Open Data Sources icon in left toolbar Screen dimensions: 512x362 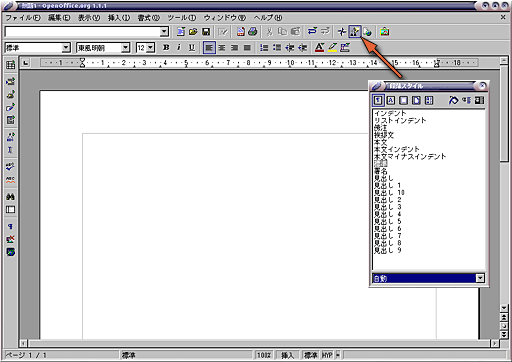(10, 210)
